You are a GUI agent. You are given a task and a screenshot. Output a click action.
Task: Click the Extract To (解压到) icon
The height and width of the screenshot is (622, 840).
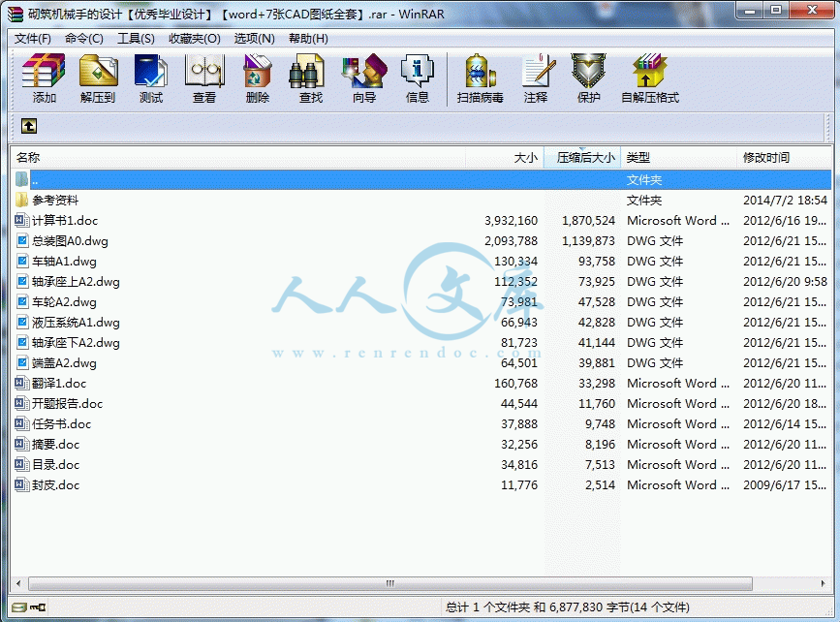pos(98,71)
